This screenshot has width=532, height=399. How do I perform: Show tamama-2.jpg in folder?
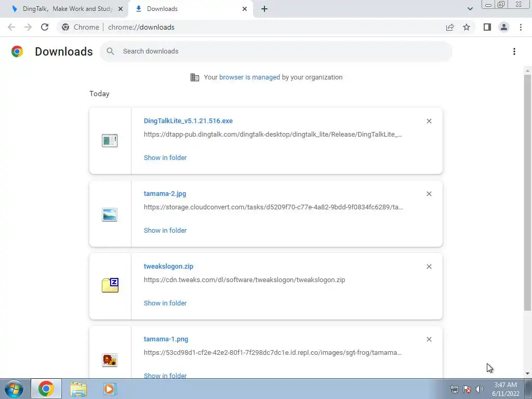[165, 230]
